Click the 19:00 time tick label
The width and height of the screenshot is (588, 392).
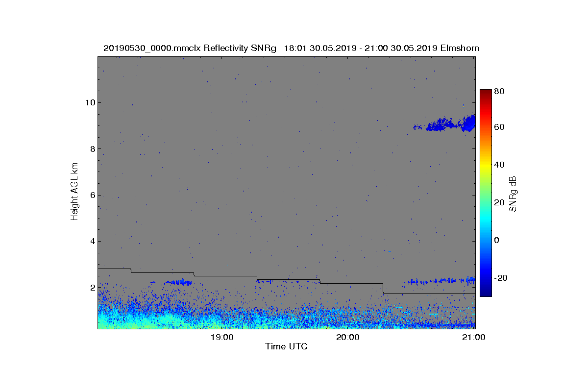tap(222, 337)
